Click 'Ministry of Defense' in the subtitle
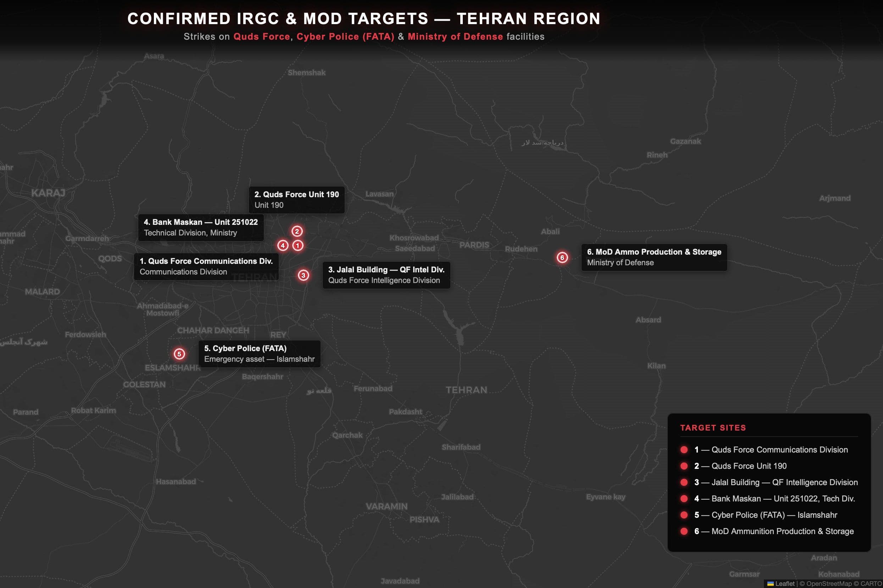Viewport: 883px width, 588px height. click(455, 37)
